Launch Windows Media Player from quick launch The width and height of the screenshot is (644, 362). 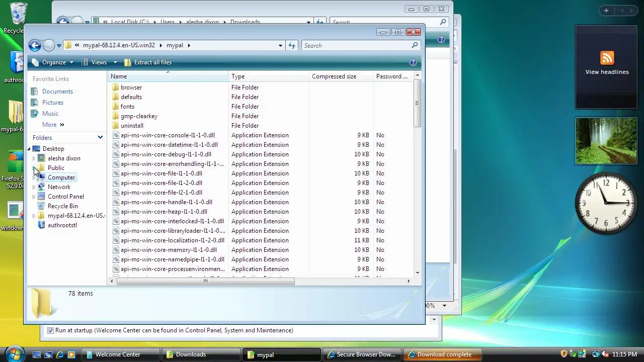[x=71, y=354]
